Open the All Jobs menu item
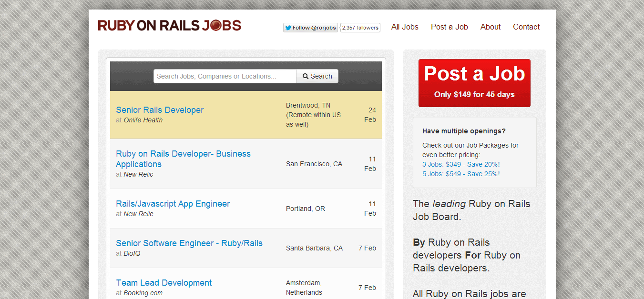This screenshot has height=299, width=644. pyautogui.click(x=405, y=27)
